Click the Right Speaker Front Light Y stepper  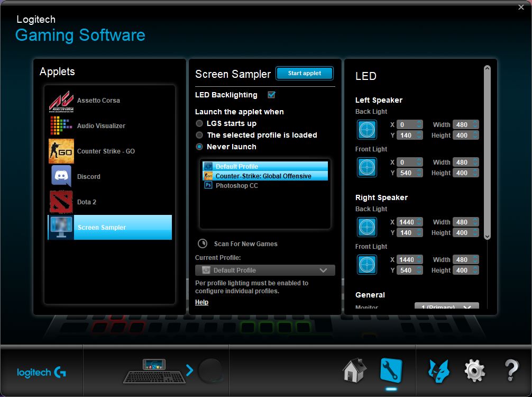419,270
